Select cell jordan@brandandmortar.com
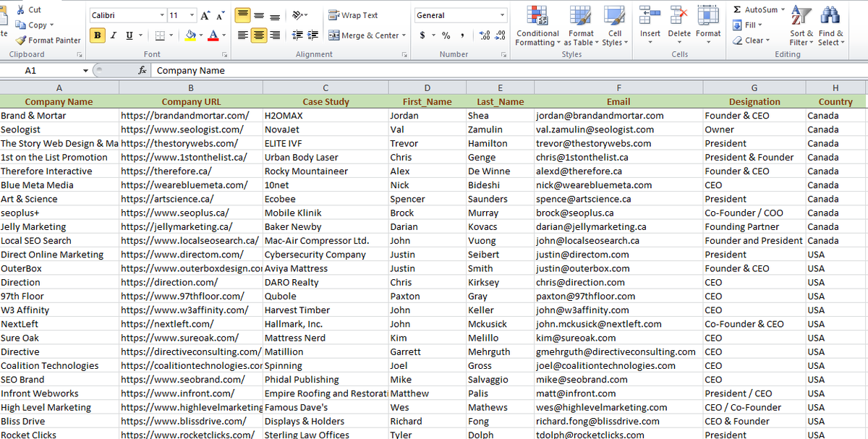 pyautogui.click(x=618, y=116)
